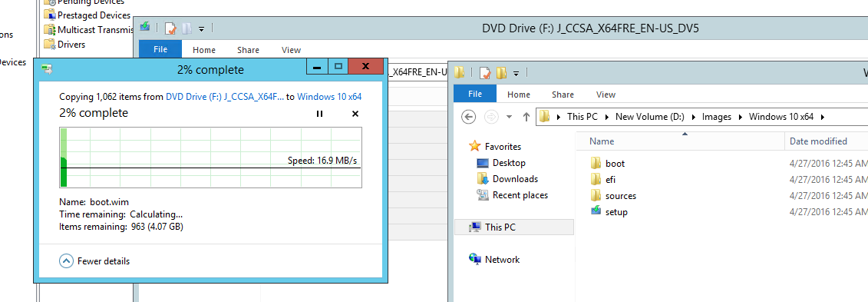This screenshot has width=868, height=302.
Task: Switch to Share tab in Windows 10 x64 window
Action: tap(563, 95)
